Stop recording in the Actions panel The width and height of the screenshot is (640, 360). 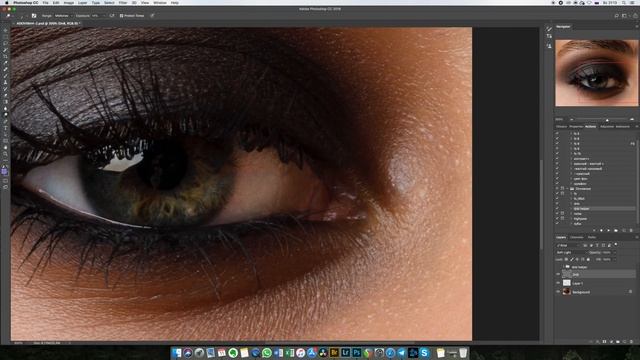coord(594,231)
